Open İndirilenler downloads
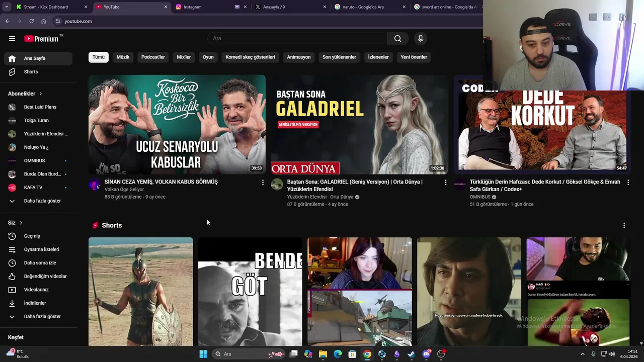This screenshot has width=644, height=362. click(38, 303)
